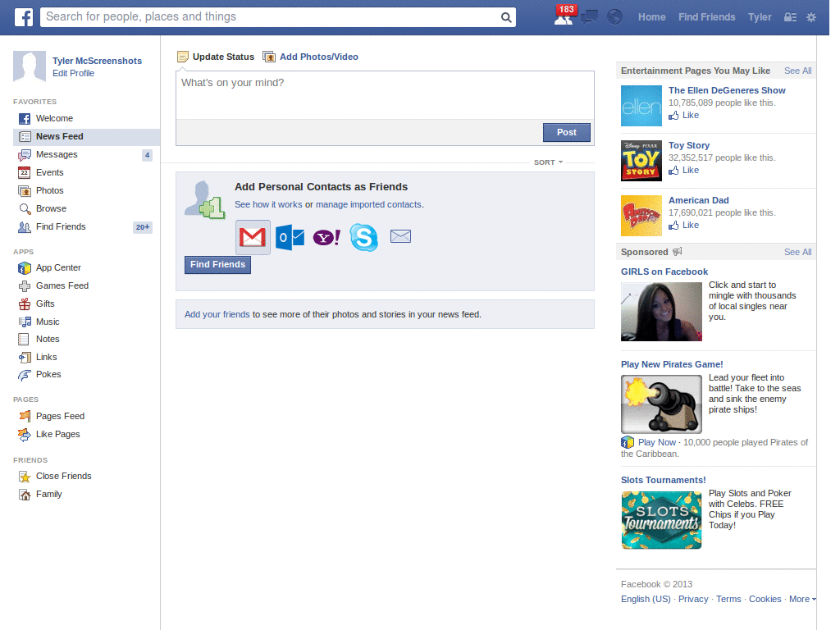
Task: Choose Outlook contact import icon
Action: (290, 237)
